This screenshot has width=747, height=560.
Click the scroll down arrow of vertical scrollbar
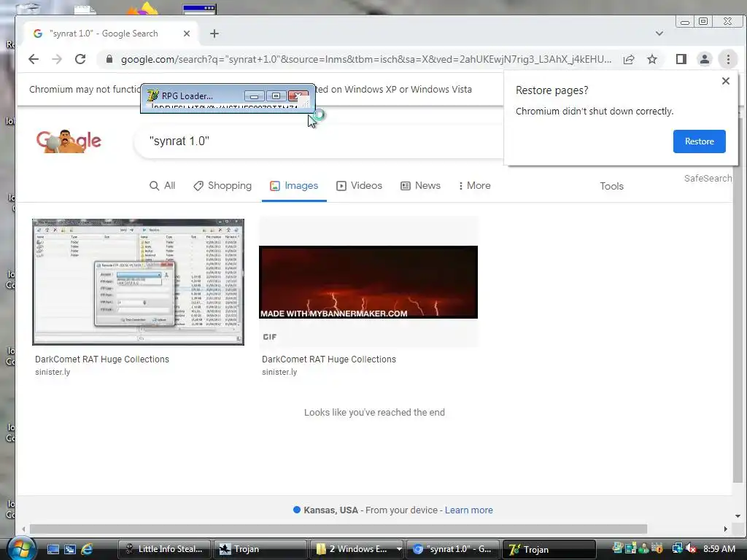click(738, 516)
